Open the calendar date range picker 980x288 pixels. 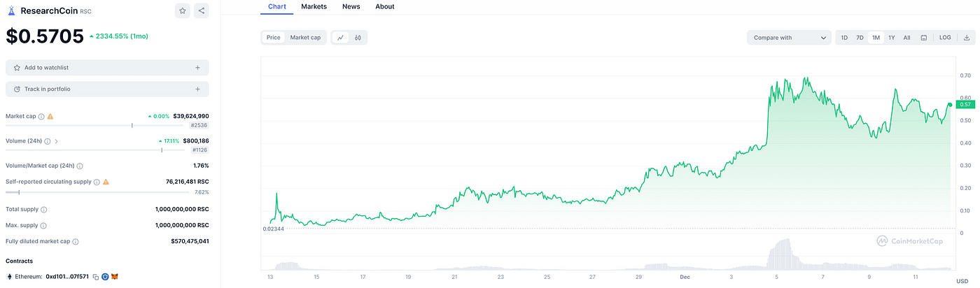tap(924, 38)
